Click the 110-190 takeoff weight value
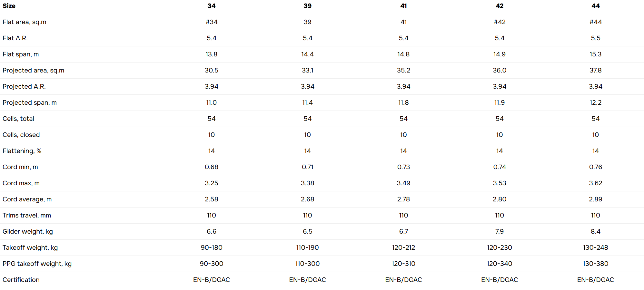Screen dimensions: 644x290 click(307, 247)
